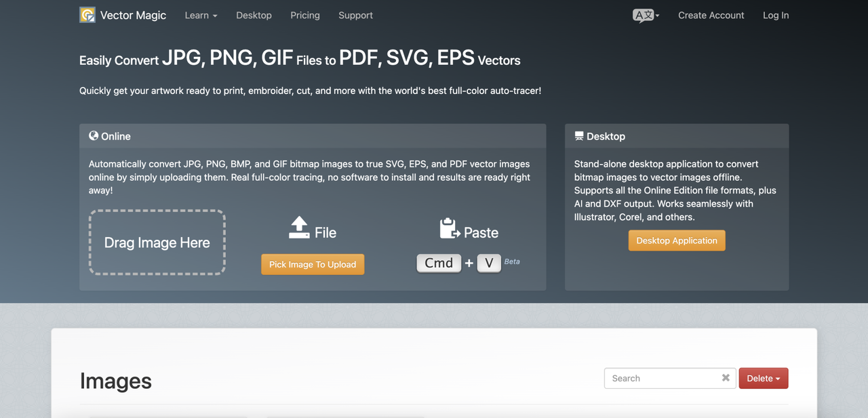868x418 pixels.
Task: Click the Images heading
Action: (116, 381)
